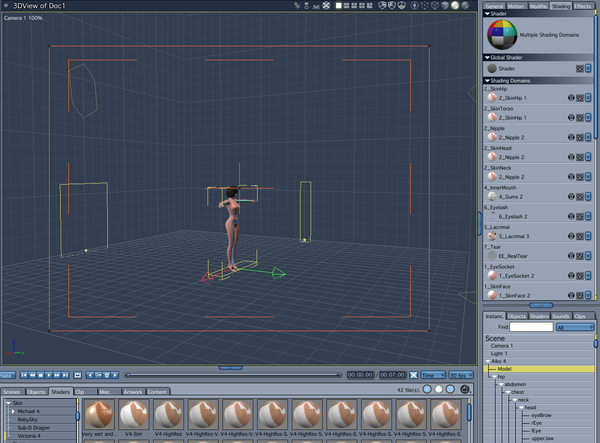600x443 pixels.
Task: Click the end time 00:07:00 field
Action: point(392,375)
